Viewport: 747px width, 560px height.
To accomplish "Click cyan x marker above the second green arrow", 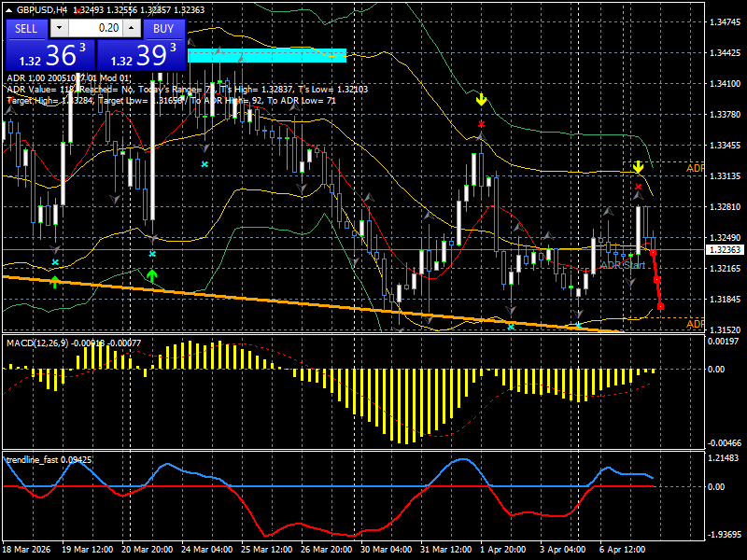I will pyautogui.click(x=152, y=254).
